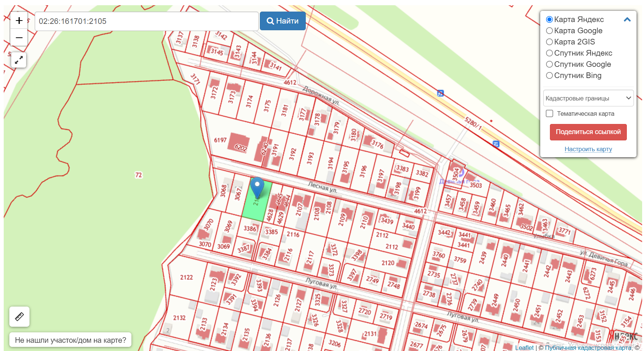Click the ул. Девичья Гора label
This screenshot has height=351, width=644.
coord(603,258)
